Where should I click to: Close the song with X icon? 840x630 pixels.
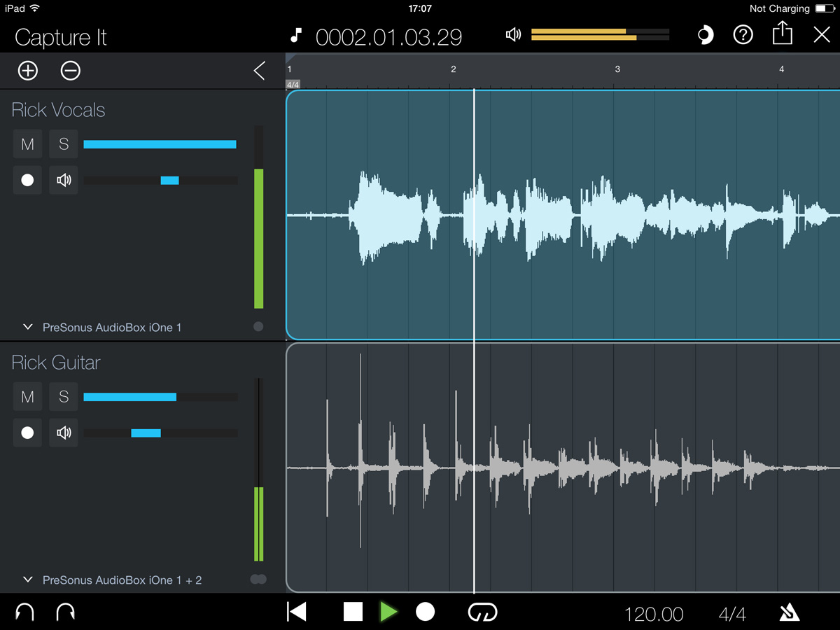(822, 34)
